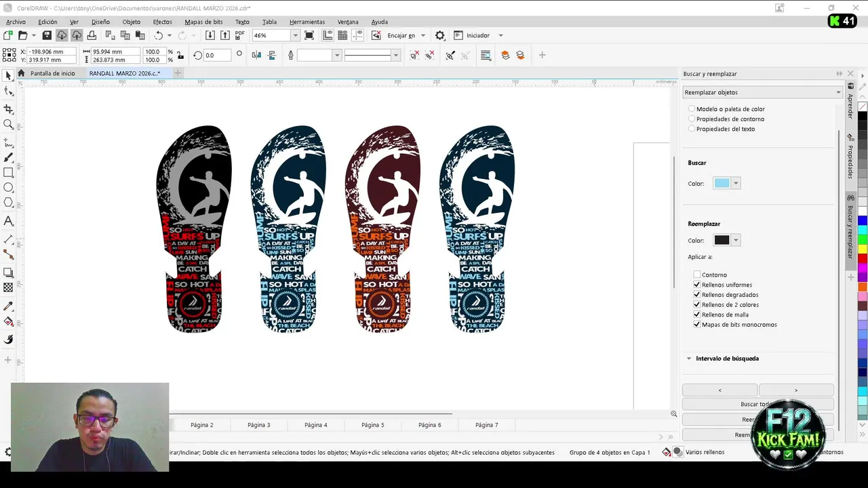This screenshot has height=488, width=868.
Task: Open the Mapas de bits menu
Action: coord(203,22)
